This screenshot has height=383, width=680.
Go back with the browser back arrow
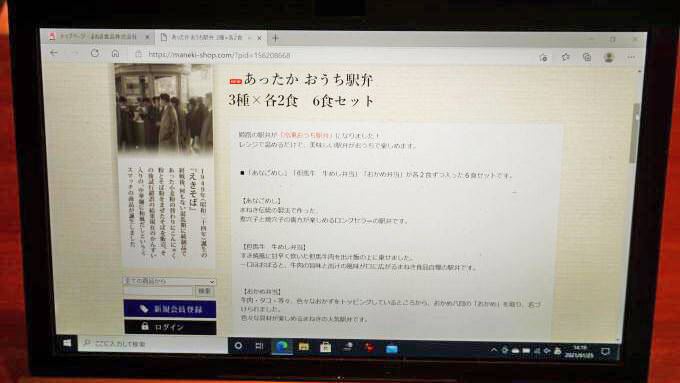pos(54,53)
